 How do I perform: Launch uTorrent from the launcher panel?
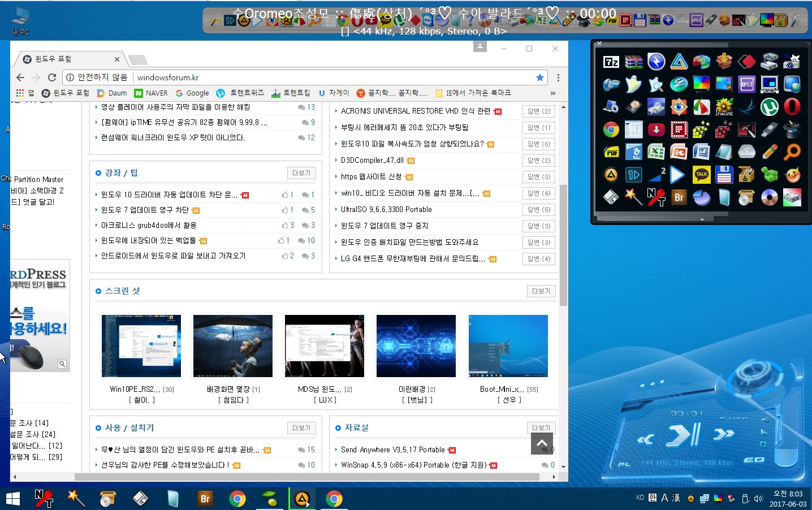[x=770, y=107]
